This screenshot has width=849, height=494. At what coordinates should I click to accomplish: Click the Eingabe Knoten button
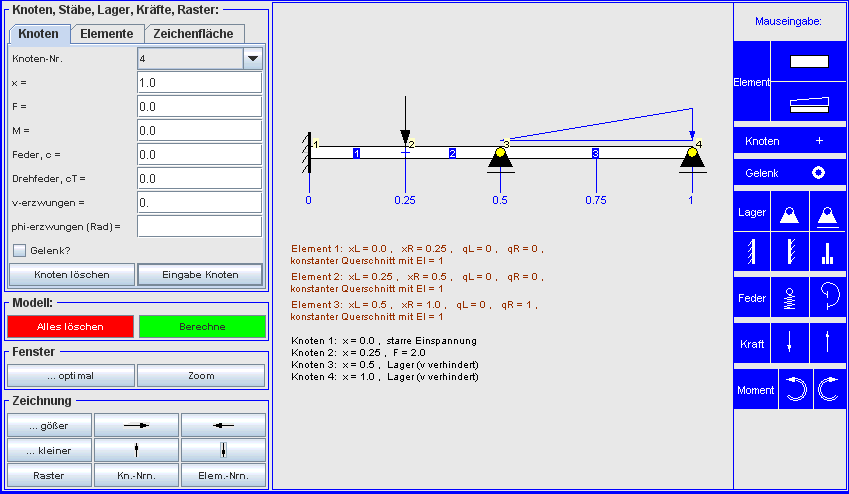coord(200,274)
